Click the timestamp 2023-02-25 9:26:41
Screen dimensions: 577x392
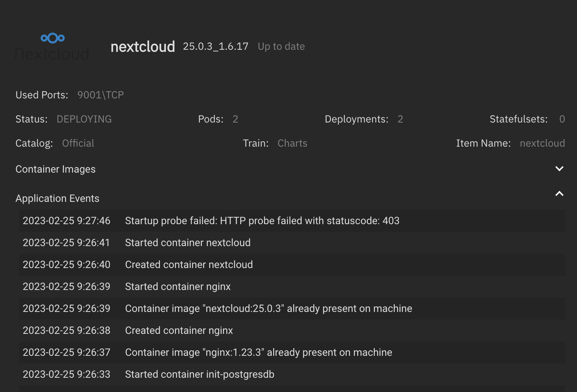[x=67, y=243]
